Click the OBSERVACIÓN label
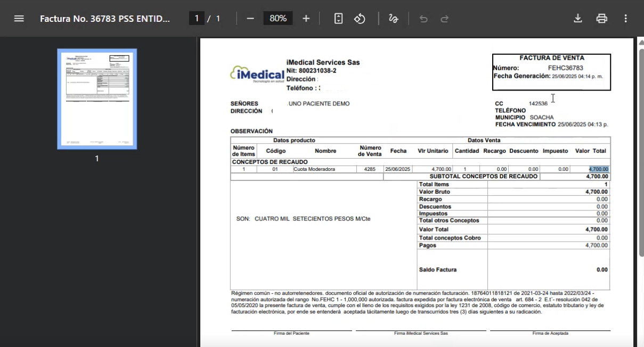 click(x=251, y=131)
